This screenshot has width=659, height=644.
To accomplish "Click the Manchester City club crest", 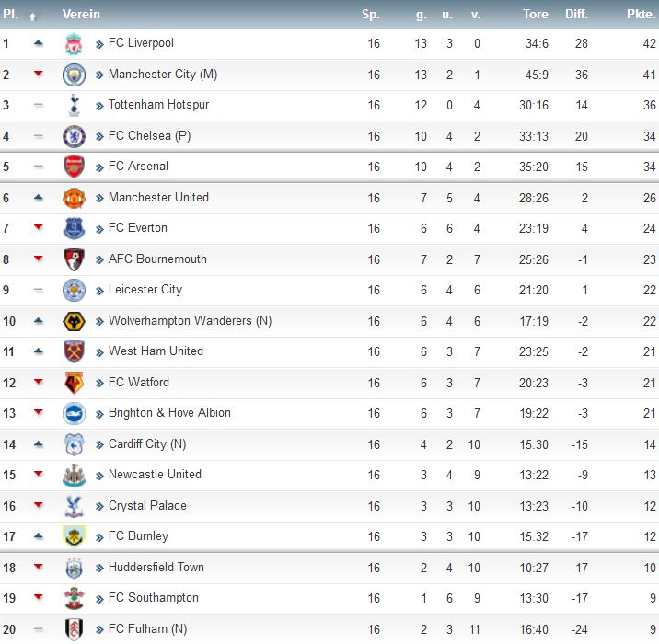I will point(74,75).
